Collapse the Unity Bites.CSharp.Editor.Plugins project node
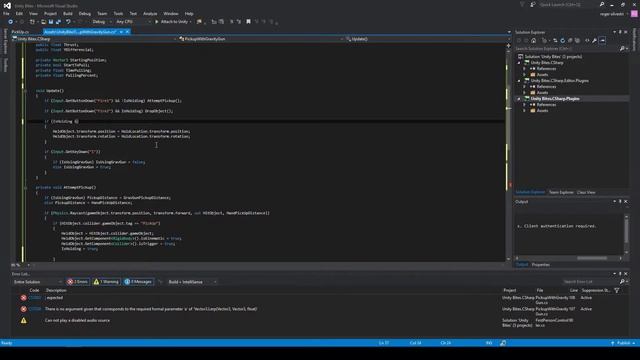The width and height of the screenshot is (640, 360). coord(519,81)
